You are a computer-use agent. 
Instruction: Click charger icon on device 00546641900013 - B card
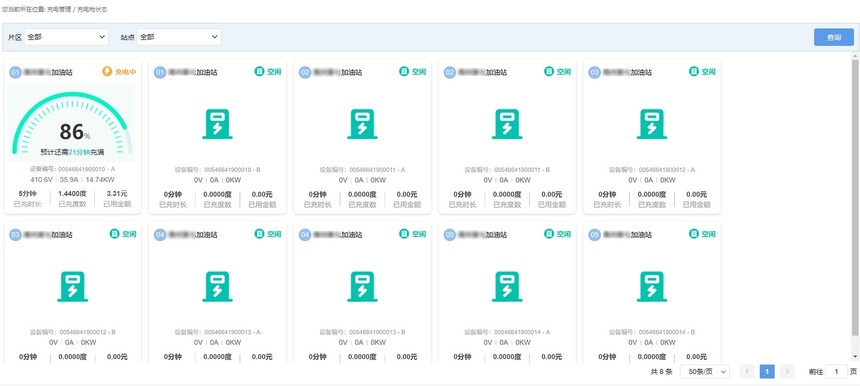pos(362,287)
